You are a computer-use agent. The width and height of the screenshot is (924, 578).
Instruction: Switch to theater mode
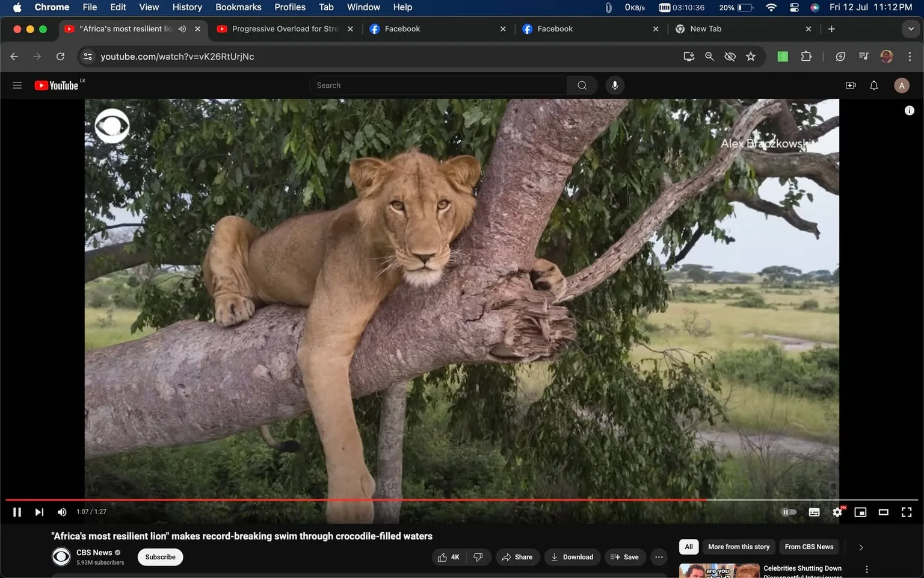[x=883, y=512]
